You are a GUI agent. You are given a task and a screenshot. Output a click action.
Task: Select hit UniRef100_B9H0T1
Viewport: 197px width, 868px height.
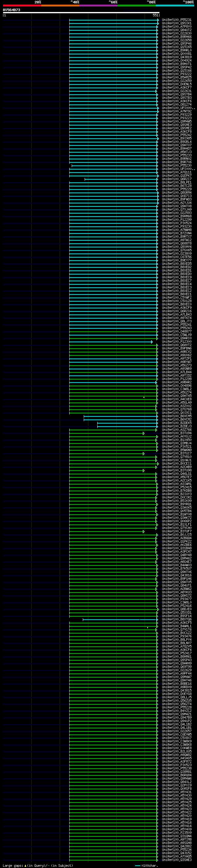coord(177,64)
